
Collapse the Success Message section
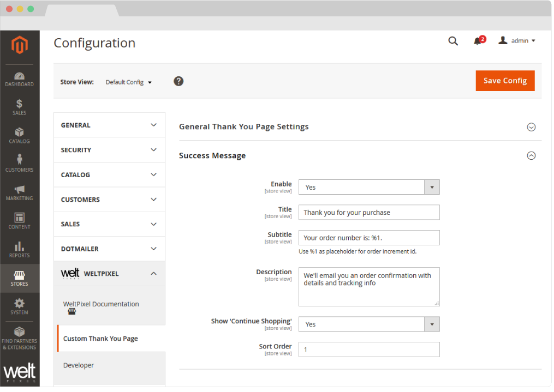[531, 155]
